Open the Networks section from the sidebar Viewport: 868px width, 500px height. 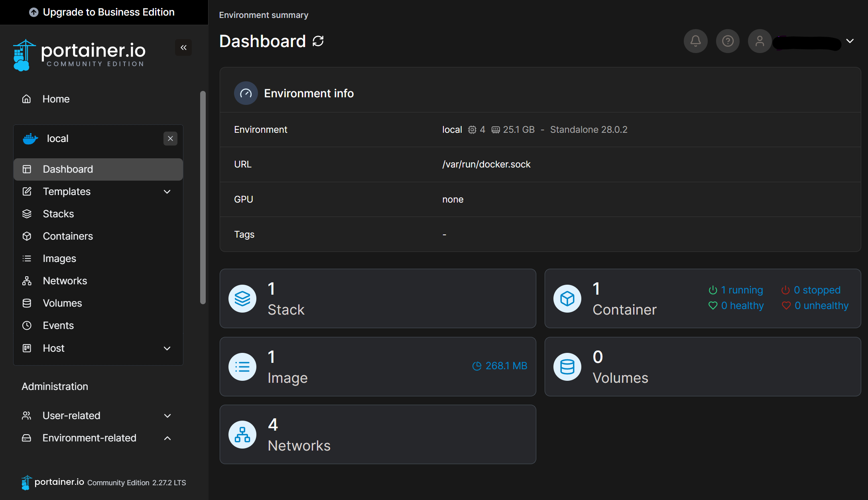click(65, 281)
